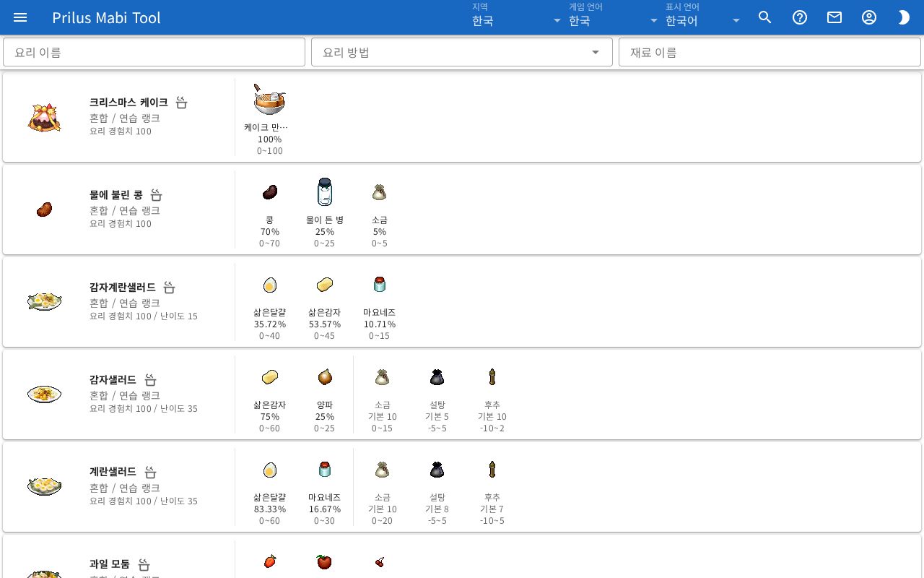Select the apple icon in 과일 모둠 row
The height and width of the screenshot is (578, 924).
point(325,561)
